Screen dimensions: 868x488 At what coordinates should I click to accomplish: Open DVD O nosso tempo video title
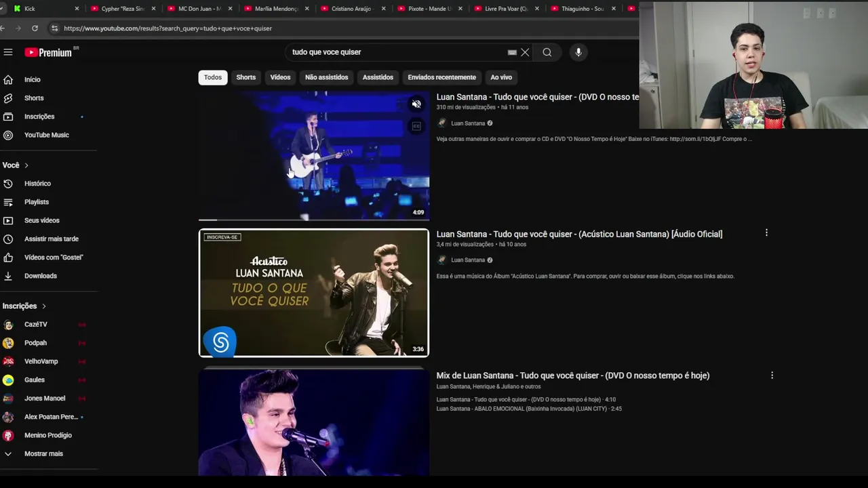pyautogui.click(x=538, y=97)
